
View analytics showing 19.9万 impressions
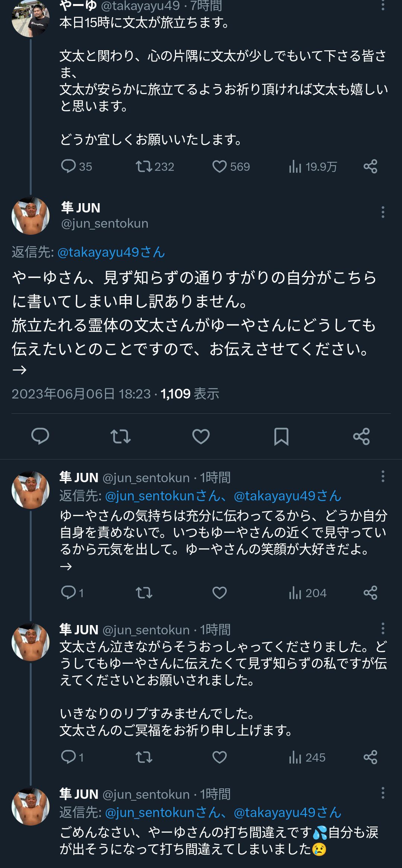coord(313,167)
